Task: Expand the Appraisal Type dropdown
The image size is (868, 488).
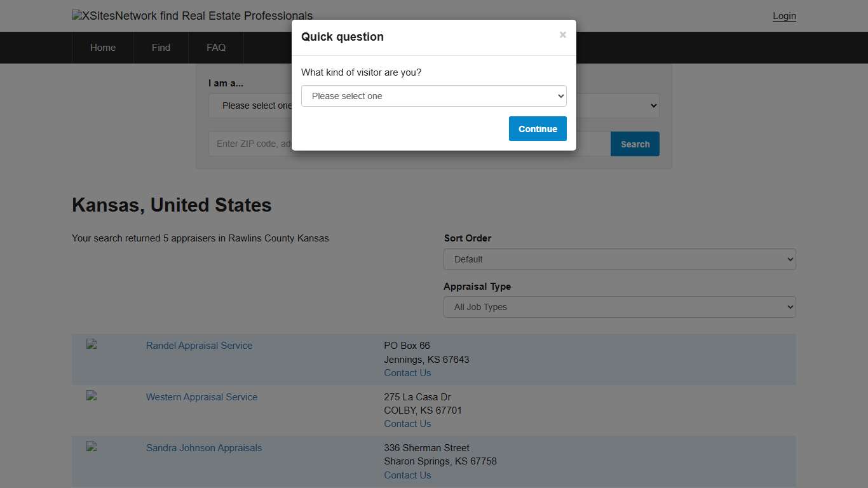Action: click(619, 307)
